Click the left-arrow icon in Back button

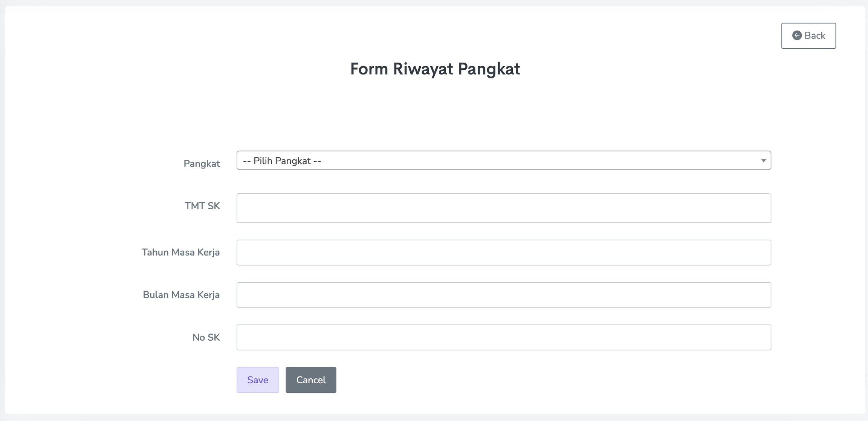[796, 35]
